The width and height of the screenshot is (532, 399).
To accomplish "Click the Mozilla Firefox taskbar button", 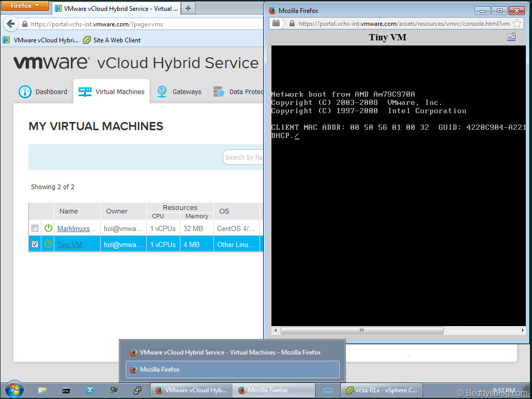I will [x=274, y=390].
